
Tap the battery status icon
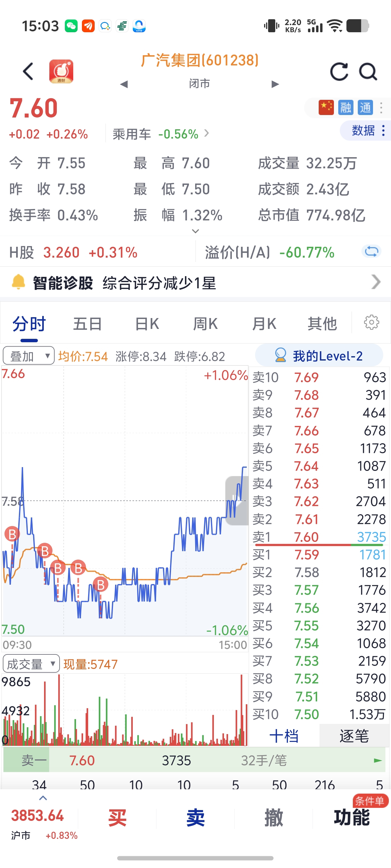357,26
